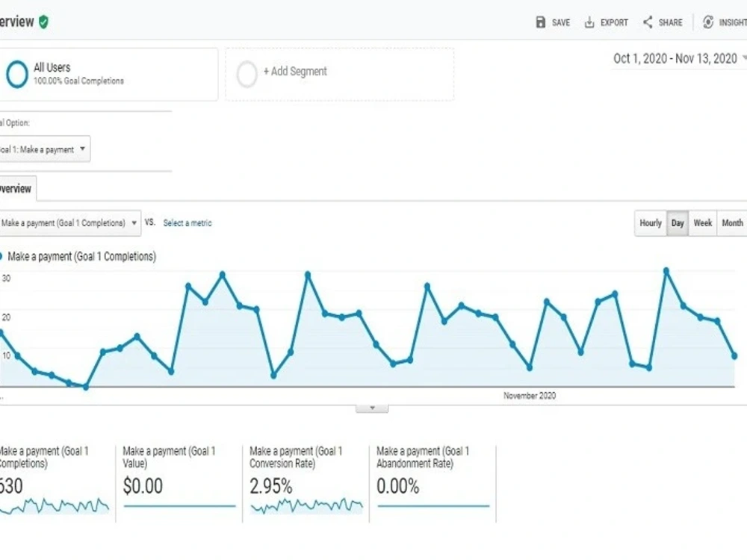Collapse the chart using the small arrow handle
The width and height of the screenshot is (747, 560).
coord(372,408)
